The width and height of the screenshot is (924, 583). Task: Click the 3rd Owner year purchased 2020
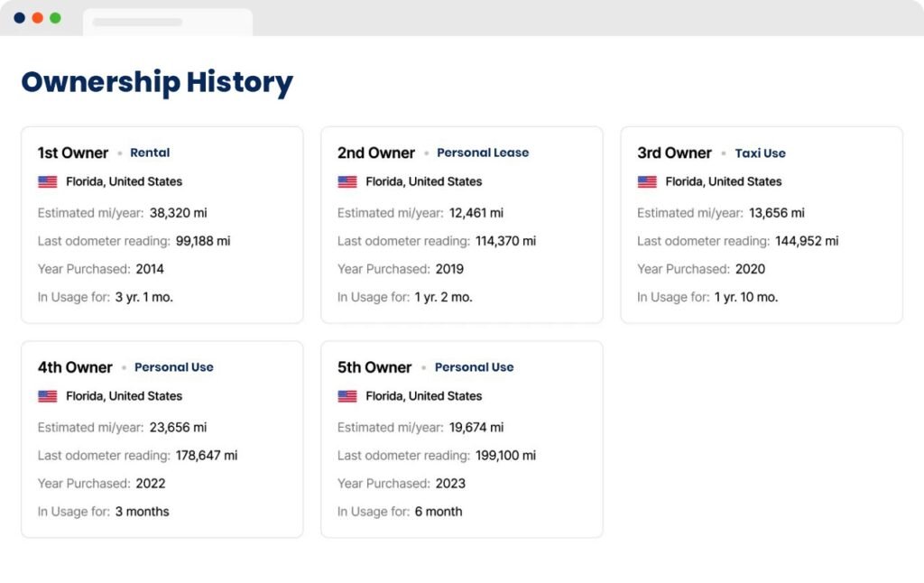click(x=750, y=269)
